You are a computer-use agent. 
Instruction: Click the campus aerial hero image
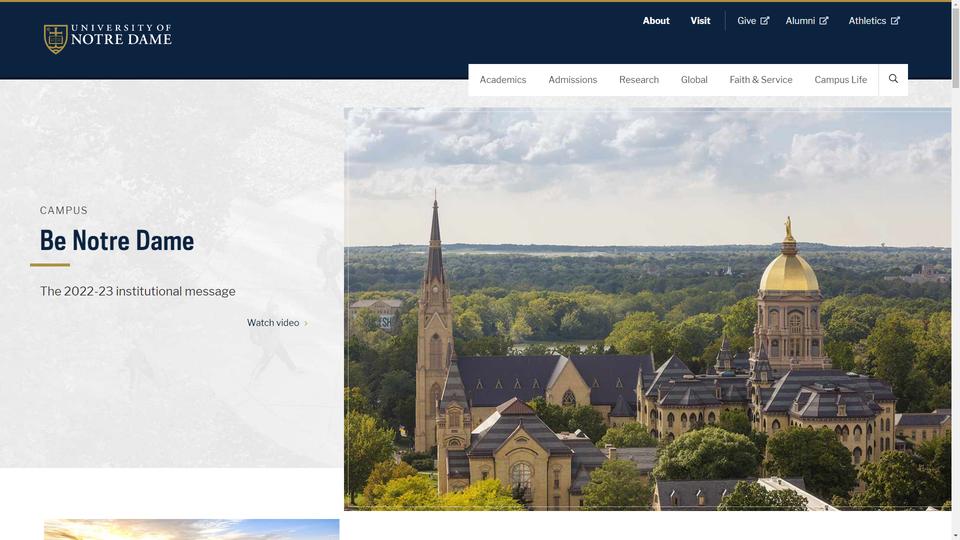coord(647,309)
